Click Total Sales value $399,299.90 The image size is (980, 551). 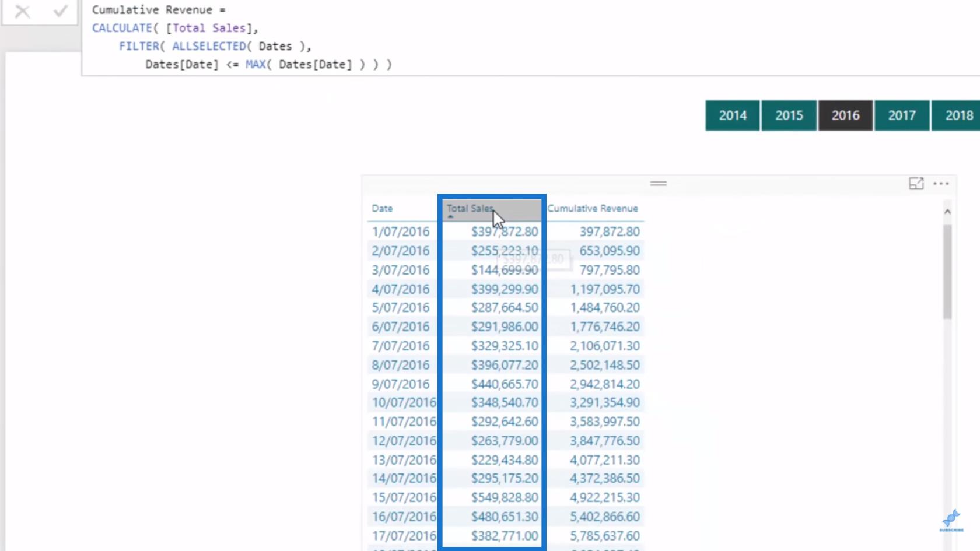click(505, 289)
